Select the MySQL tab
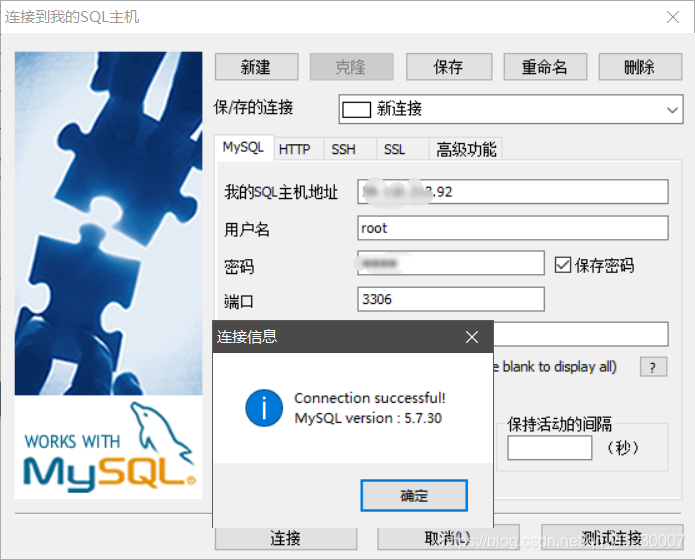The image size is (695, 560). [243, 147]
